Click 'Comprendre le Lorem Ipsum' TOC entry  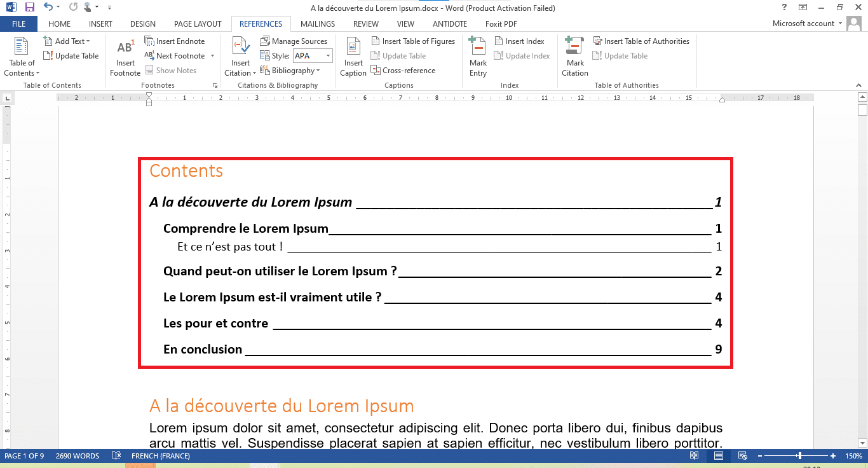coord(246,228)
